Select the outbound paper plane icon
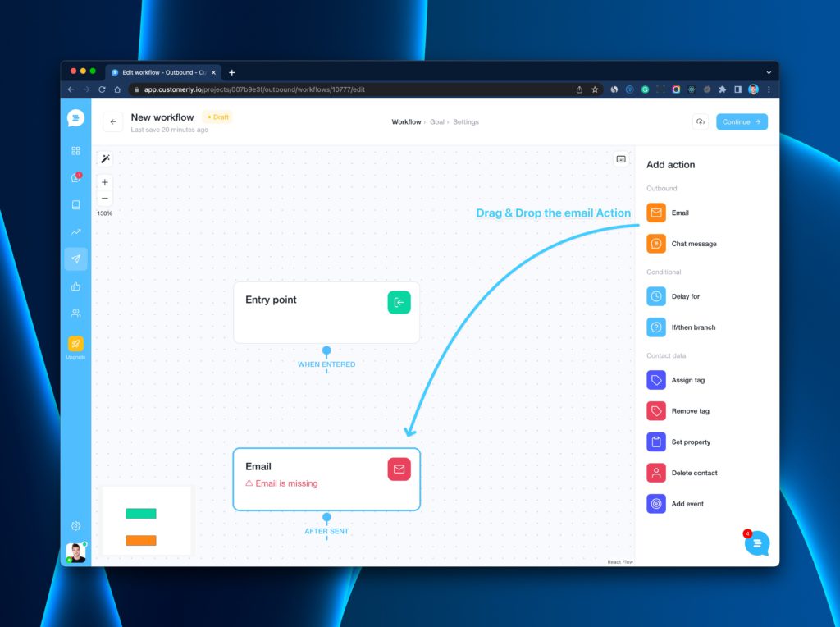 click(x=75, y=259)
